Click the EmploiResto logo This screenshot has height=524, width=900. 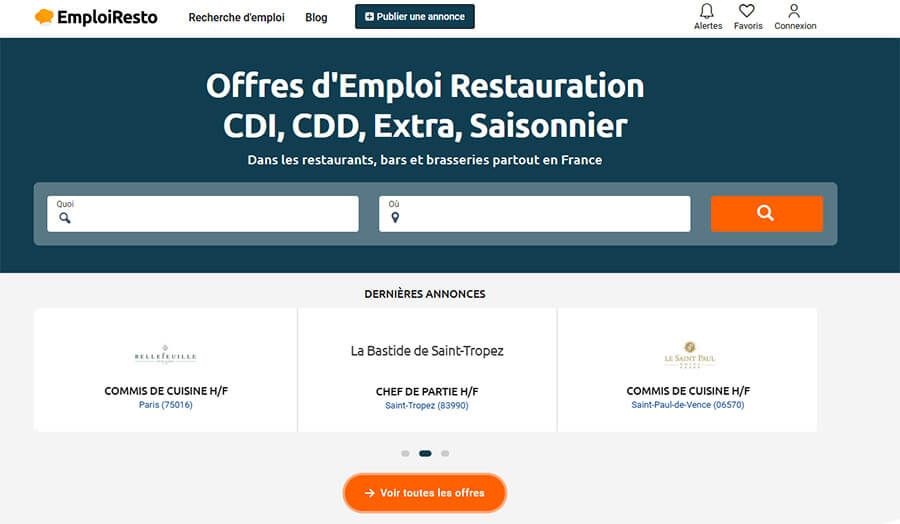click(x=95, y=17)
